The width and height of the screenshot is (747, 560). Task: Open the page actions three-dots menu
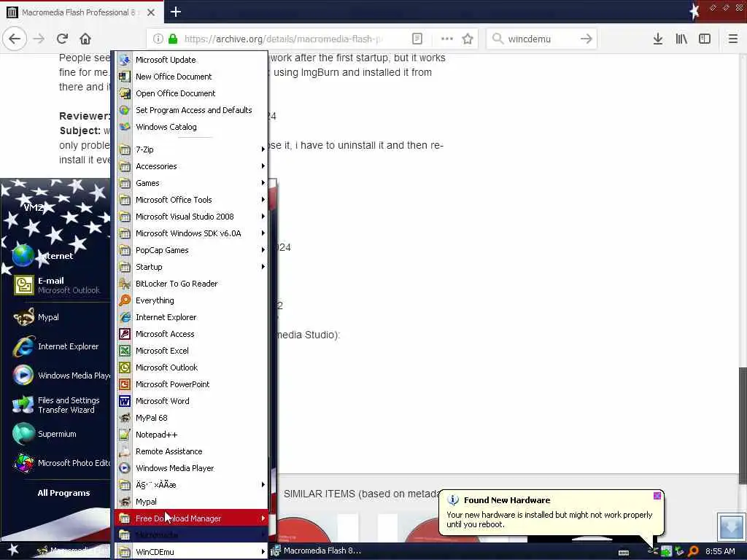pos(447,39)
